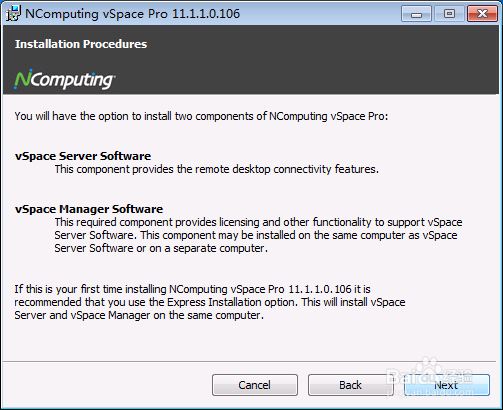Screen dimensions: 503x410
Task: Select the Installation Procedures heading
Action: pyautogui.click(x=81, y=44)
